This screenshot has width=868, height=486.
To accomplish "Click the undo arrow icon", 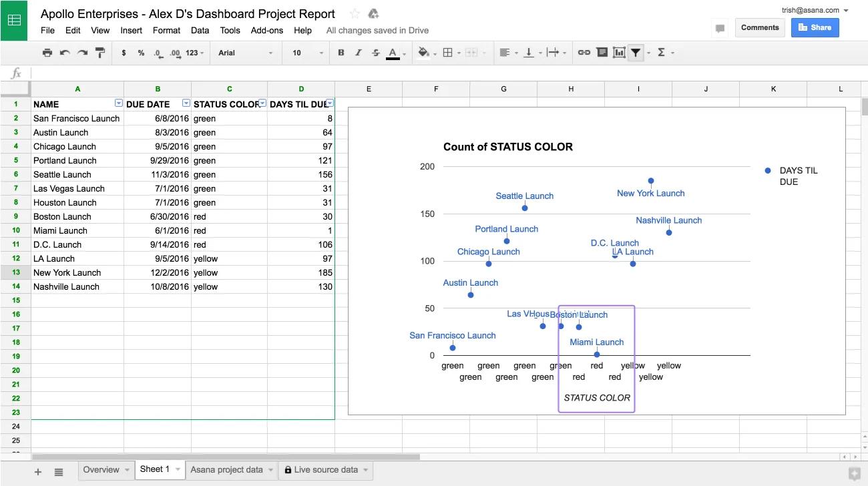I will click(x=65, y=53).
